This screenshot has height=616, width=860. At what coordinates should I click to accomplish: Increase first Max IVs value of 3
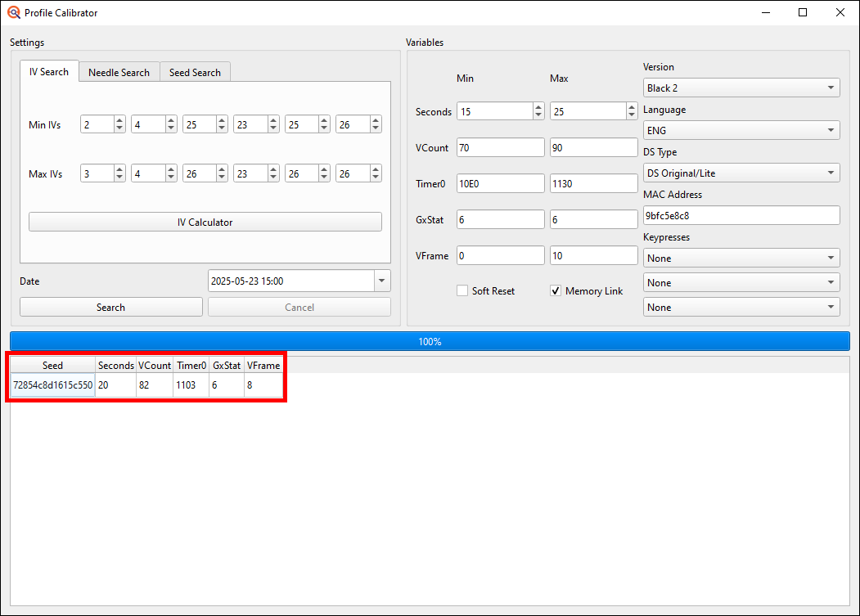pyautogui.click(x=119, y=169)
